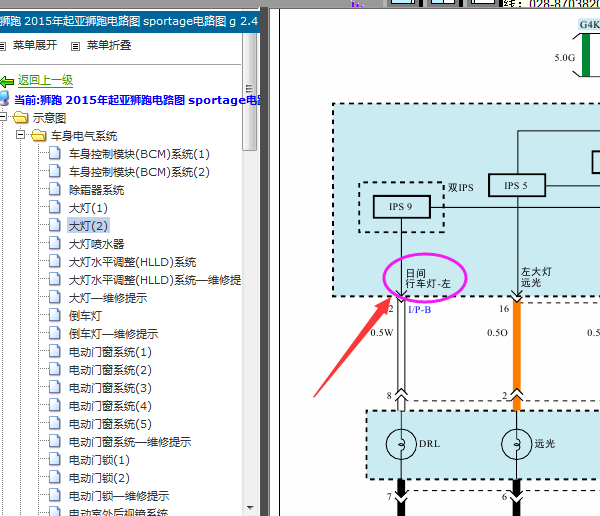Select the highlighted 大灯(2) entry
This screenshot has height=516, width=600.
(88, 226)
